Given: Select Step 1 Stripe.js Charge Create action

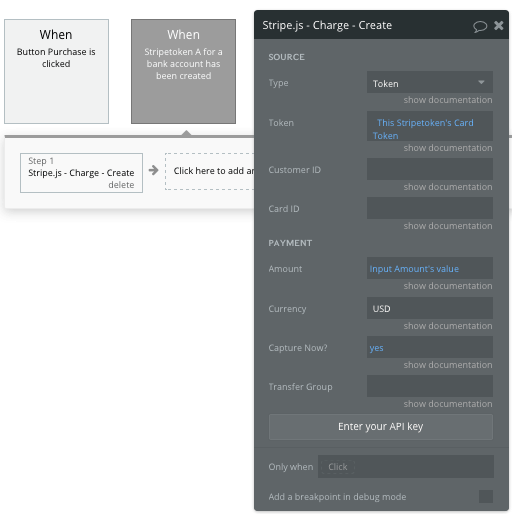Looking at the screenshot, I should point(81,173).
